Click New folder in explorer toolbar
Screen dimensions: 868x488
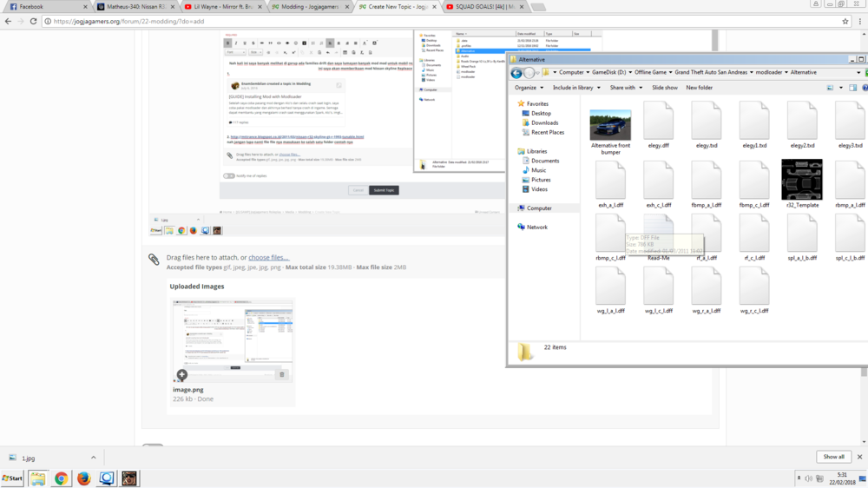coord(699,88)
